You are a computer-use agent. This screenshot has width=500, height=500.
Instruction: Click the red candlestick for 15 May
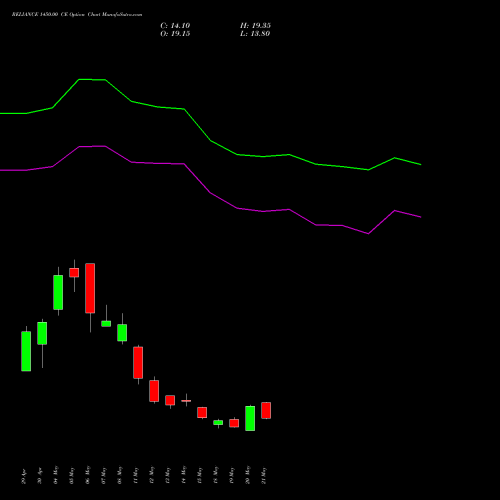coord(202,412)
